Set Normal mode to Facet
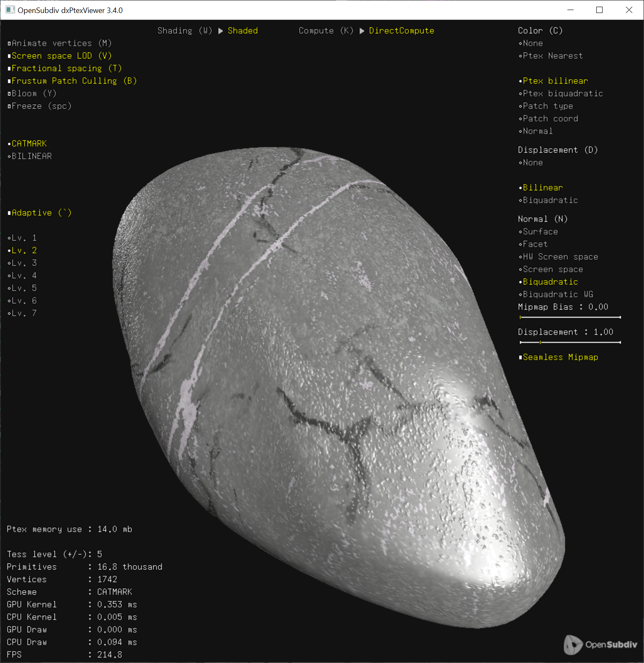 (533, 244)
